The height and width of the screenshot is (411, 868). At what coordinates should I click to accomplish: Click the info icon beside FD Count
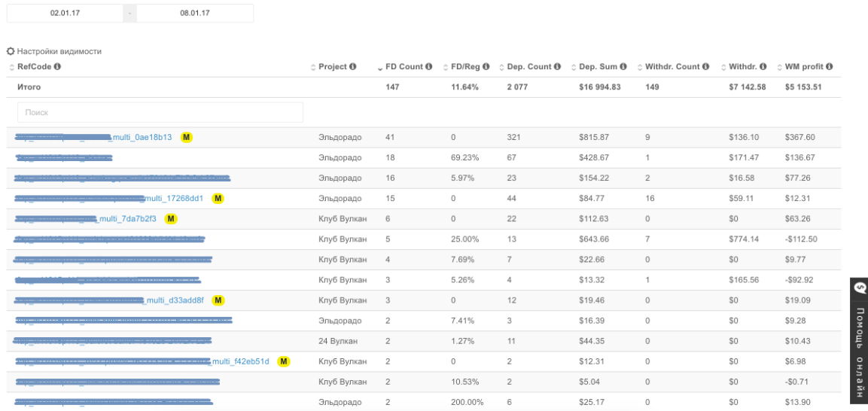point(429,68)
